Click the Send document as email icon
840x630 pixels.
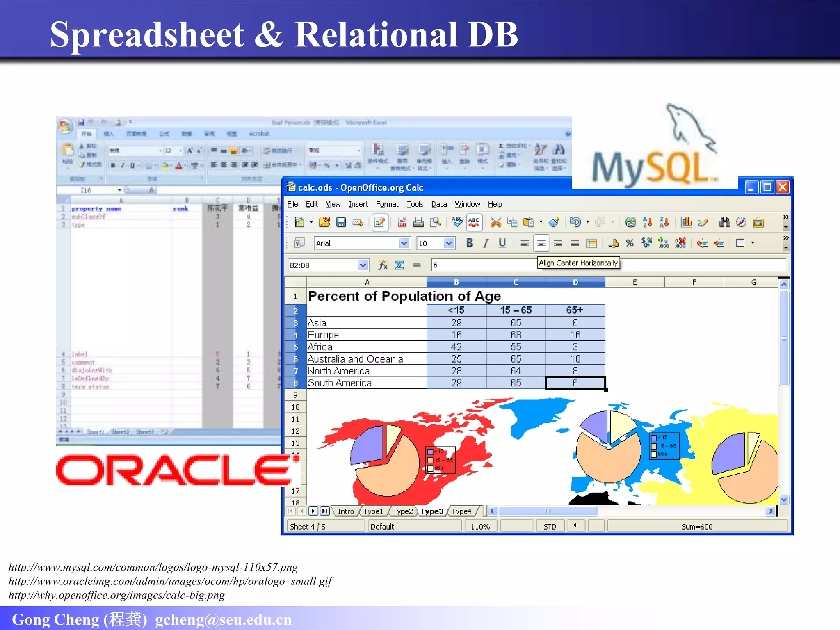pyautogui.click(x=358, y=222)
